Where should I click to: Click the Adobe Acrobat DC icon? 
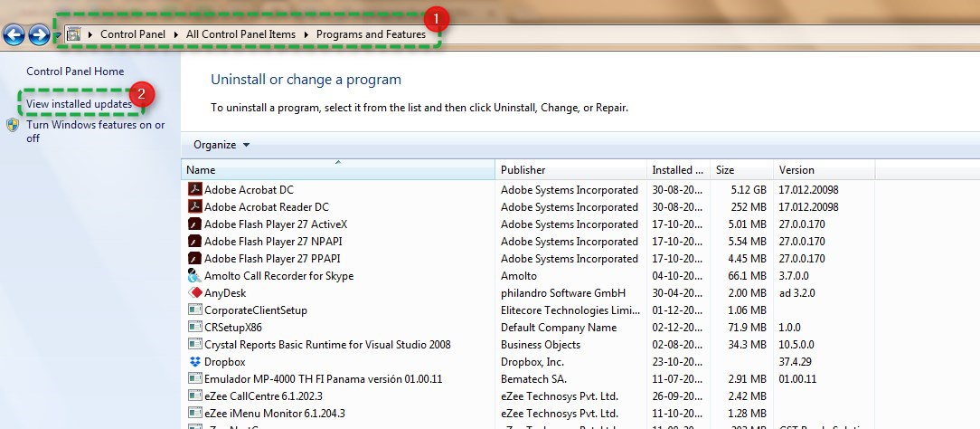[195, 189]
